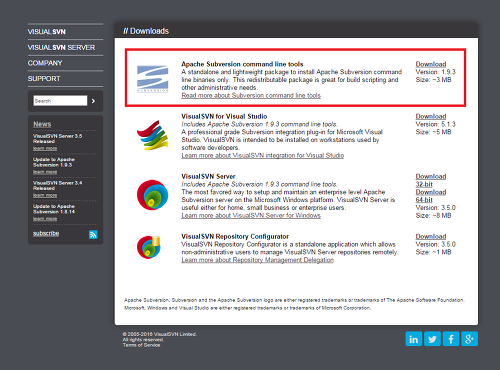Open the VISUAL SVN menu item
Viewport: 500px width, 370px height.
[x=47, y=32]
